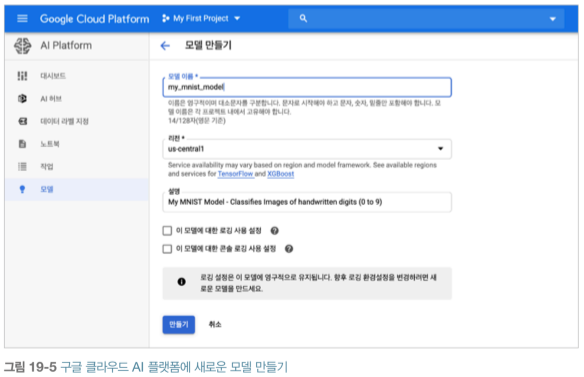Open the 작업 sidebar item

pos(77,167)
